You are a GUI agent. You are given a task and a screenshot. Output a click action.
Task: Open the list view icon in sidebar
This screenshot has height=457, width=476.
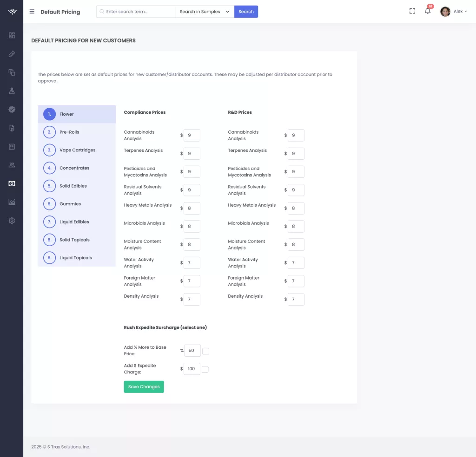pos(12,147)
